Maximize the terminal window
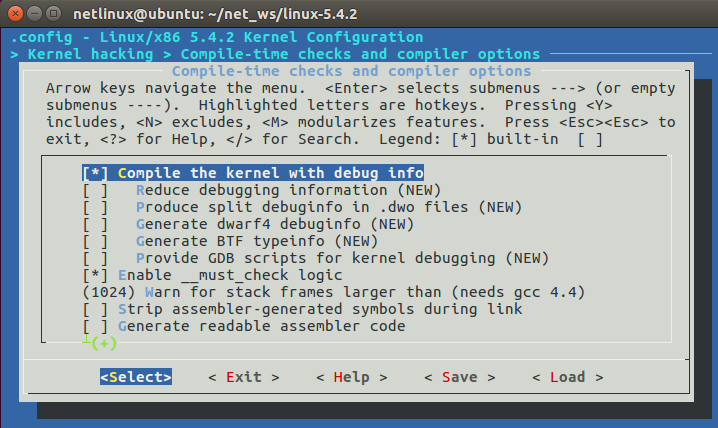Image resolution: width=718 pixels, height=428 pixels. 54,13
